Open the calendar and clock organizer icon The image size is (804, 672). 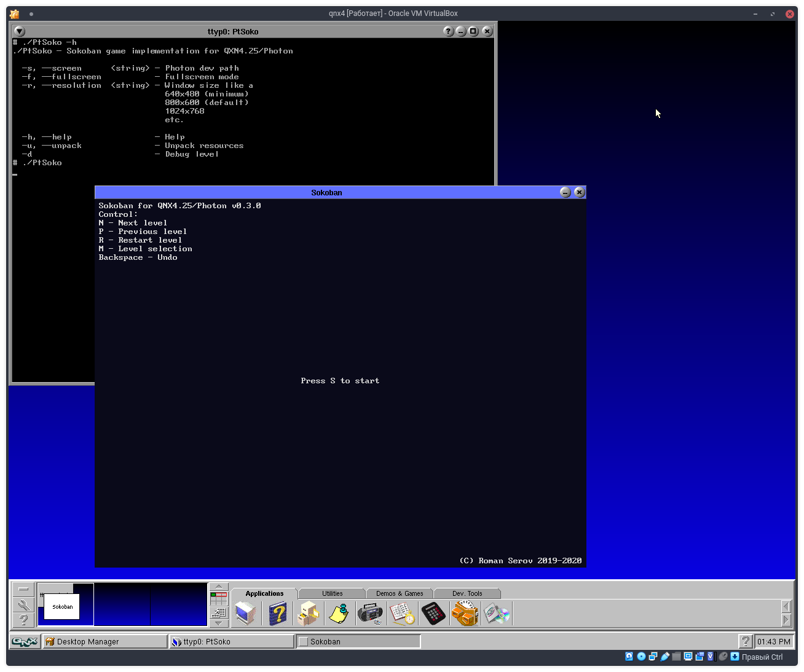point(402,613)
